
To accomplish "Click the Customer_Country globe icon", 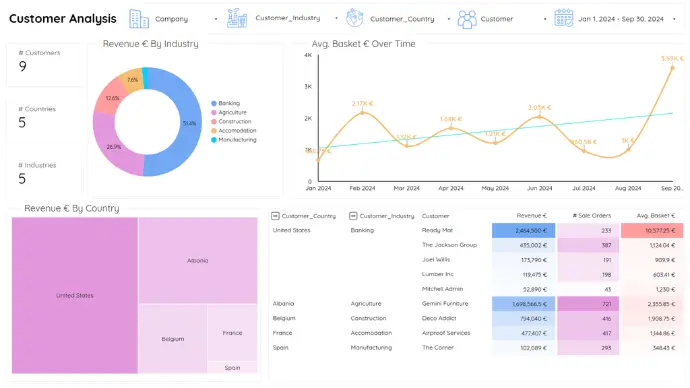I will [x=354, y=18].
